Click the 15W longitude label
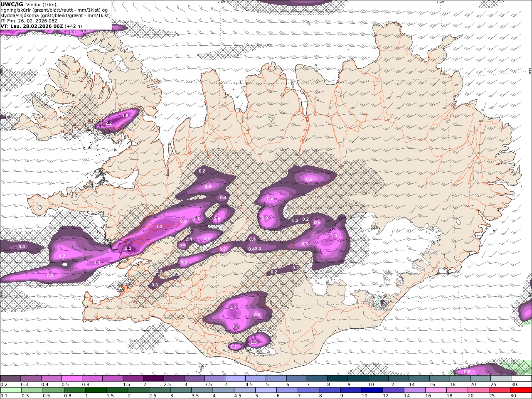This screenshot has height=399, width=532. pos(440,2)
